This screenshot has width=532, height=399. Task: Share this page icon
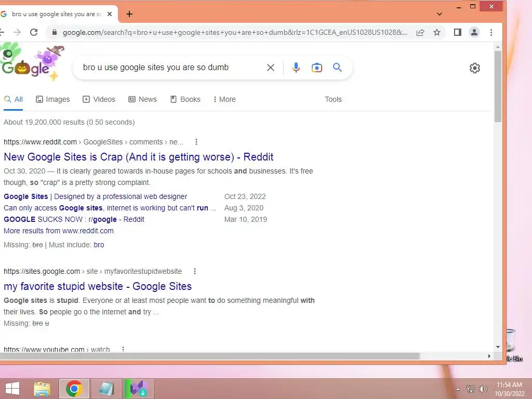coord(420,32)
